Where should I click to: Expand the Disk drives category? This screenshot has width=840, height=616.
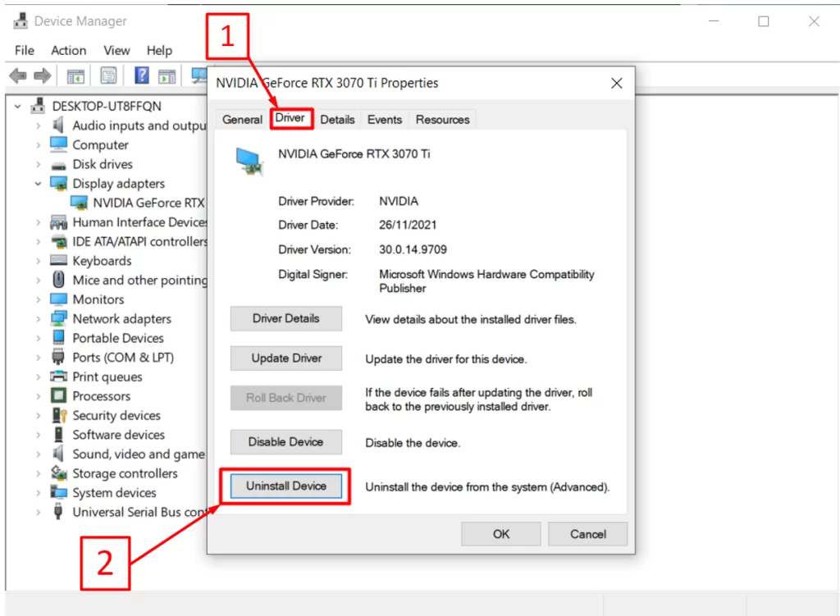(38, 164)
